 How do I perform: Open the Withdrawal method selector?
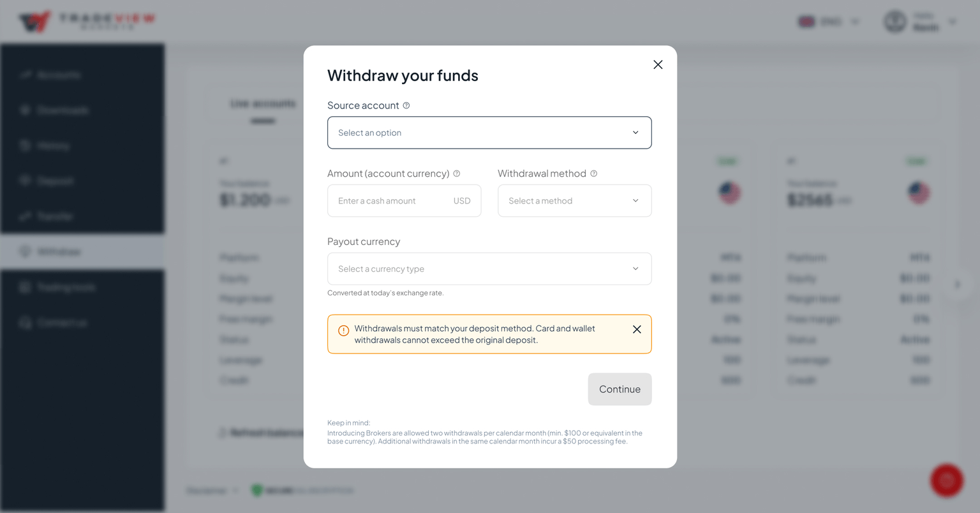[574, 200]
